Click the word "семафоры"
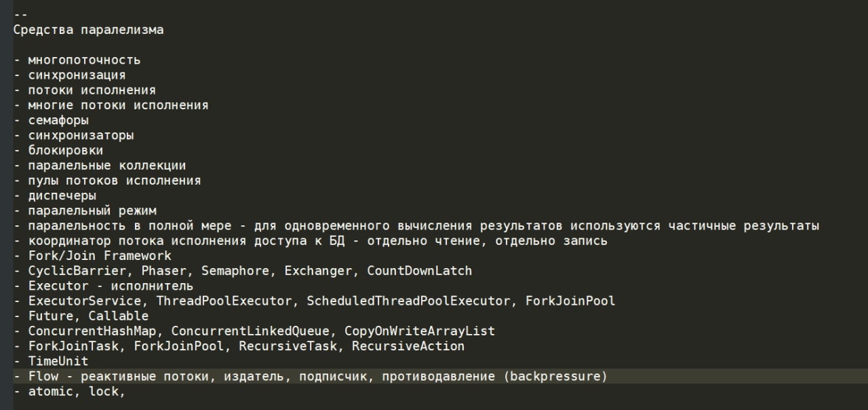 click(x=58, y=120)
